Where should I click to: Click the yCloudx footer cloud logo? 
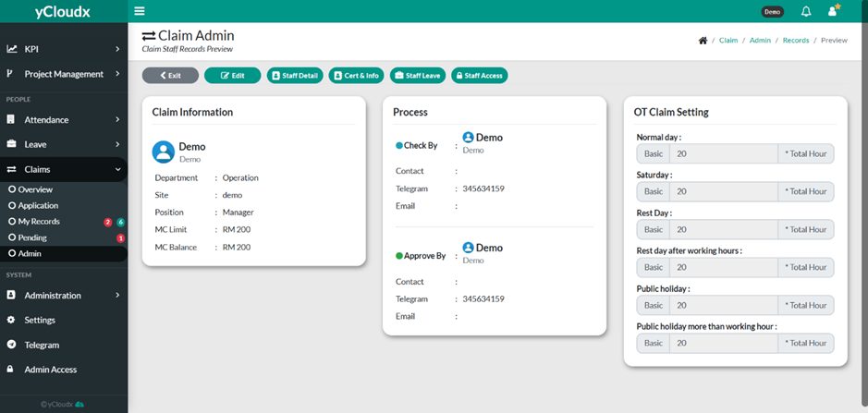(x=79, y=404)
